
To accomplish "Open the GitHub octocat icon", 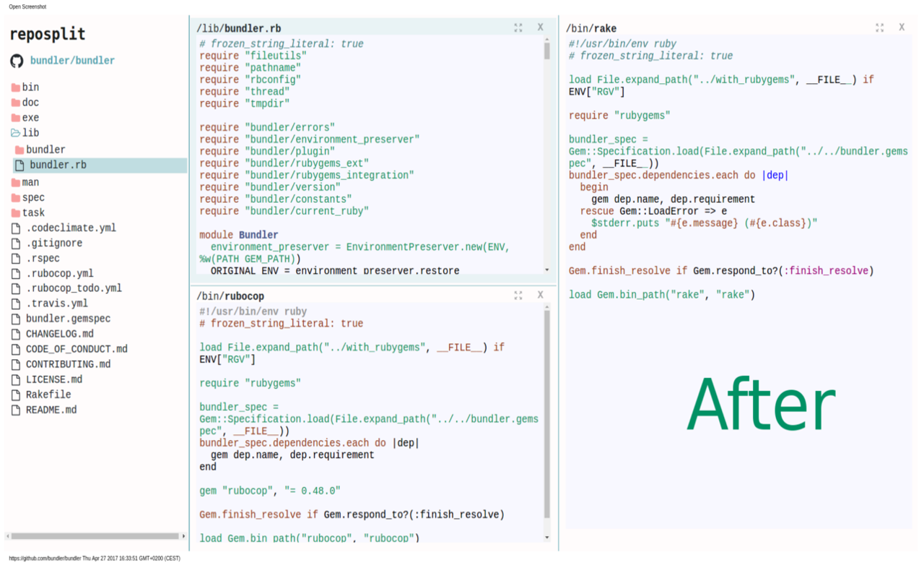I will 17,61.
